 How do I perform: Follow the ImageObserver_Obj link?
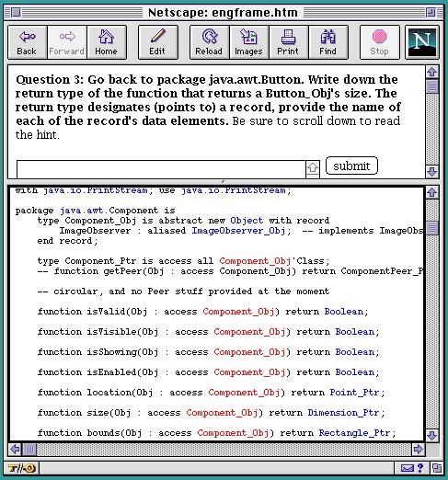(x=238, y=231)
